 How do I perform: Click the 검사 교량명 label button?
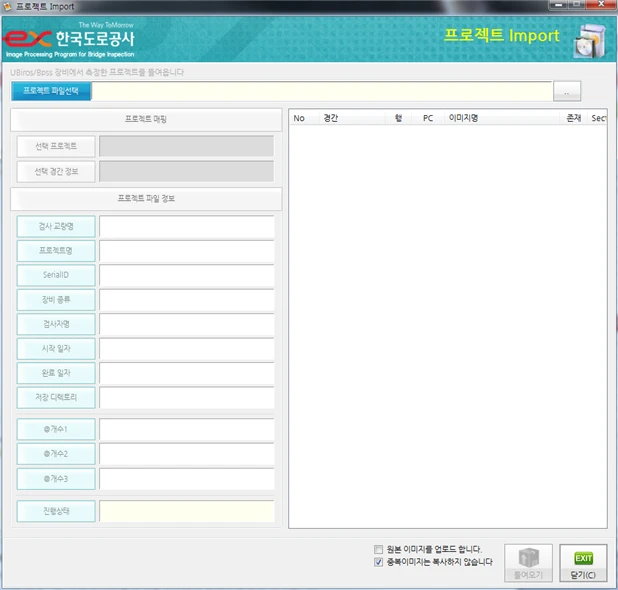click(56, 227)
